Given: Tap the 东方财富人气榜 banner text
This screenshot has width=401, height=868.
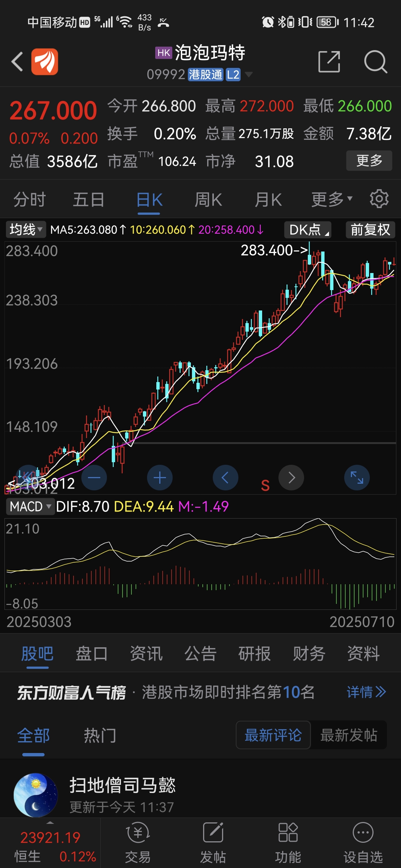Looking at the screenshot, I should tap(72, 692).
